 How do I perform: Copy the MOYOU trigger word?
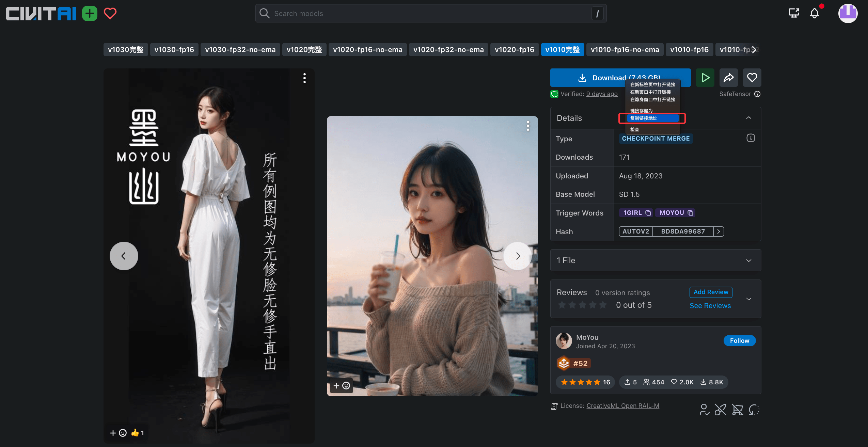(x=690, y=213)
